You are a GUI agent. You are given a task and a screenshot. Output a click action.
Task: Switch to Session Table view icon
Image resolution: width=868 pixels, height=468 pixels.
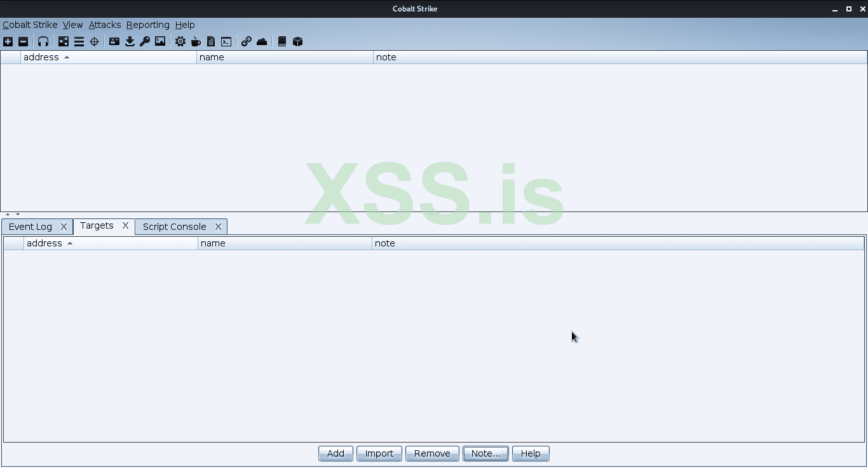(79, 42)
